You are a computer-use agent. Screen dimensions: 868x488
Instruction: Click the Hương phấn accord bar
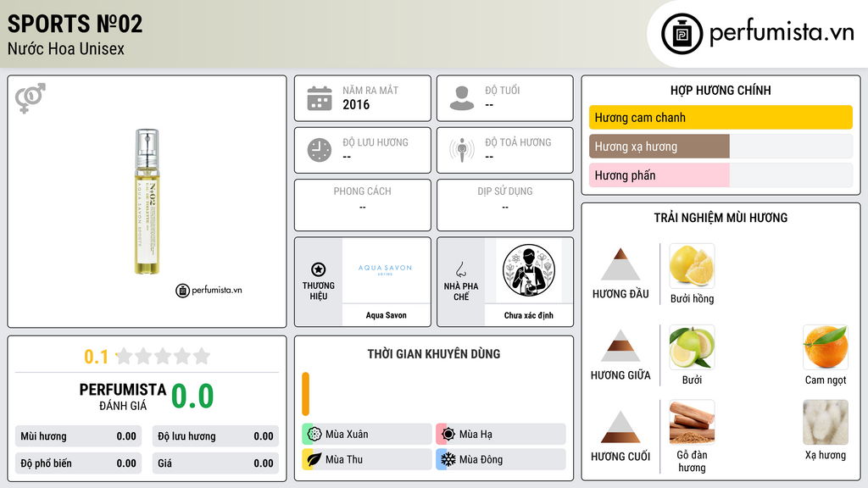pos(721,175)
